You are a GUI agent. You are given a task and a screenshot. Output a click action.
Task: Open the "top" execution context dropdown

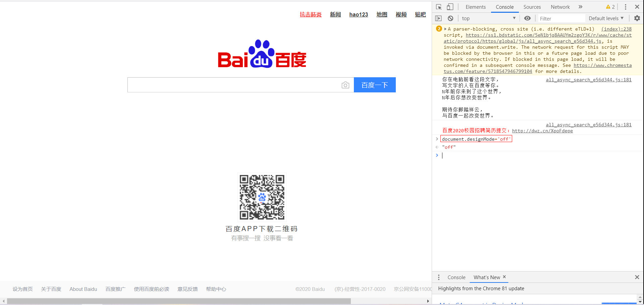tap(488, 18)
